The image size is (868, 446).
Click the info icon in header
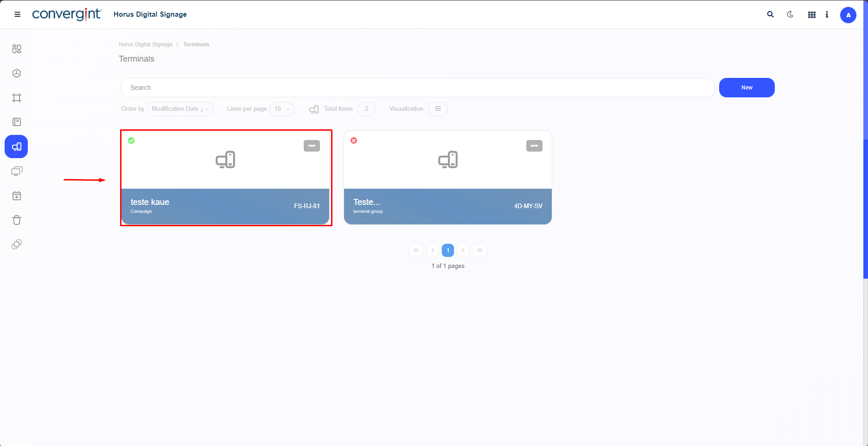pyautogui.click(x=827, y=14)
